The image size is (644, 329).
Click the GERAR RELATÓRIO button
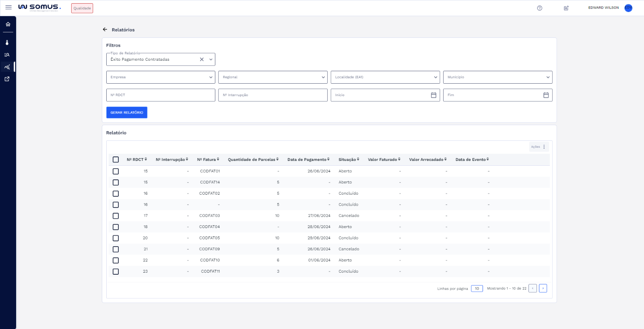(x=127, y=113)
